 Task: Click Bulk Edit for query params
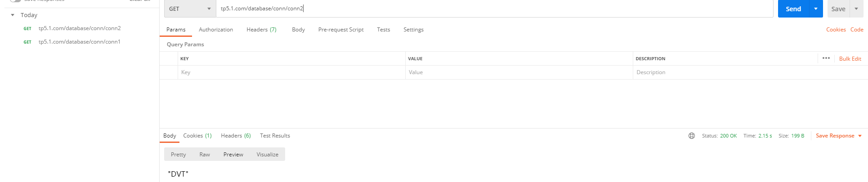point(850,59)
